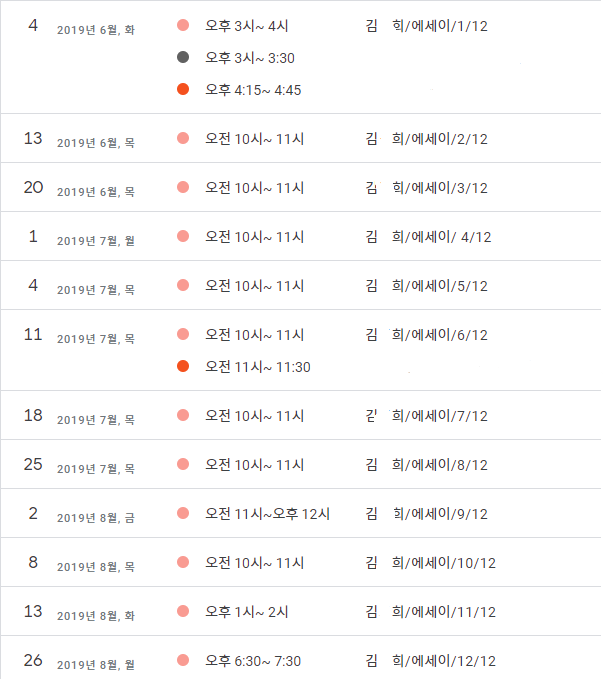Select date number 1 for July 2019
Viewport: 604px width, 679px height.
[x=33, y=236]
